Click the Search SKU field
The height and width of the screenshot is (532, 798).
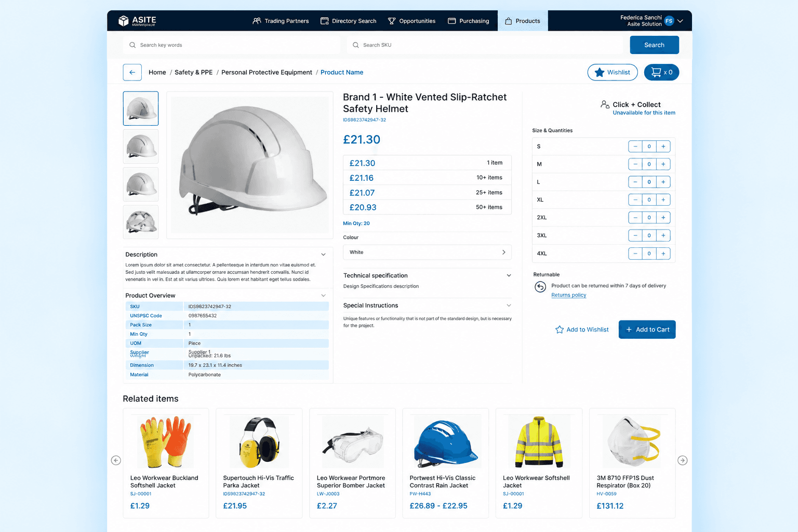pos(485,45)
